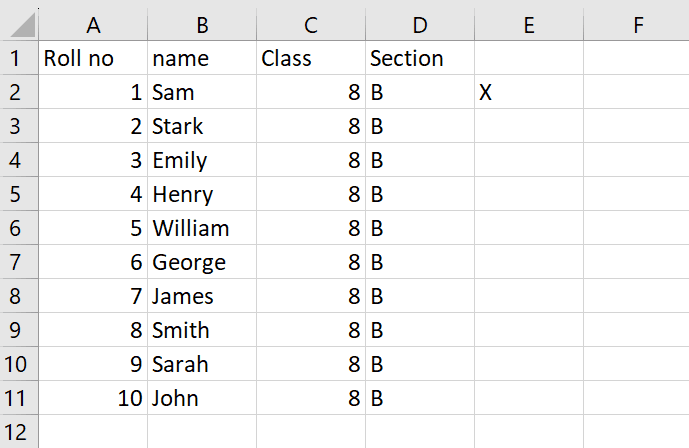689x448 pixels.
Task: Click the Select All corner triangle
Action: 21,25
